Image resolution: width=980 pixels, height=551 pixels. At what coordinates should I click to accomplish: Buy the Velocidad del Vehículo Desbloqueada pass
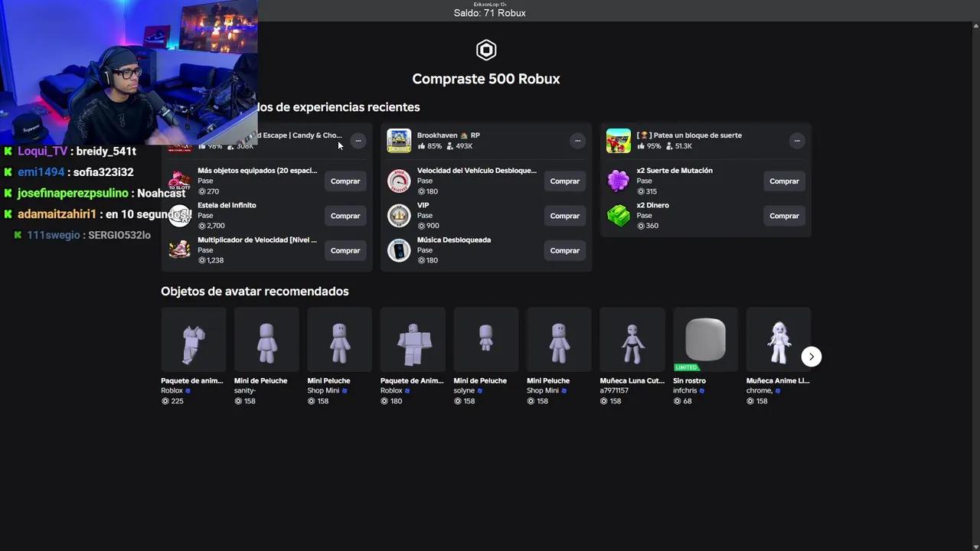click(x=565, y=181)
